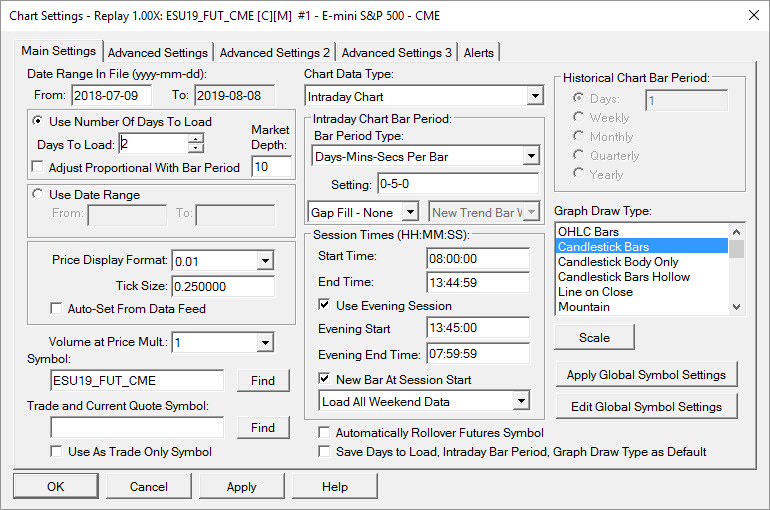Select OHLC Bars draw type
The height and width of the screenshot is (510, 770).
pyautogui.click(x=642, y=232)
